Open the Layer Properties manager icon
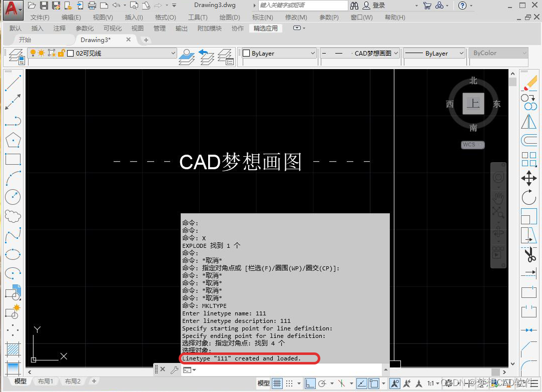The width and height of the screenshot is (542, 392). tap(15, 56)
